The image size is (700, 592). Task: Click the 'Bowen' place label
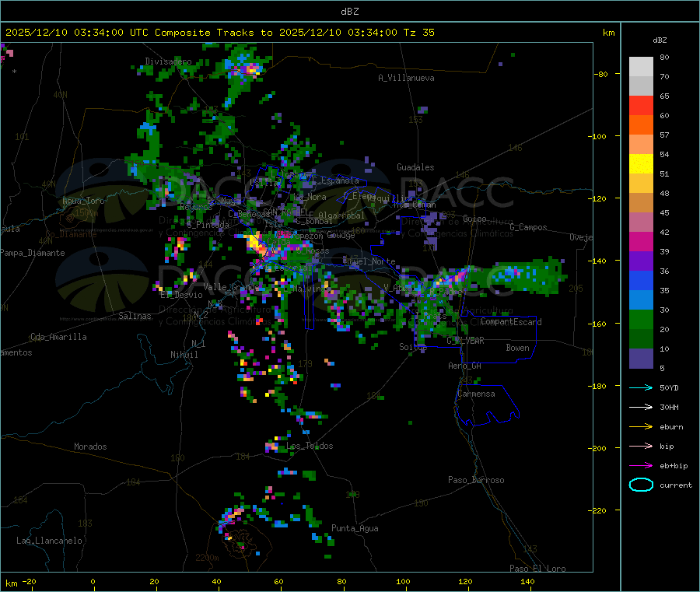pyautogui.click(x=517, y=348)
